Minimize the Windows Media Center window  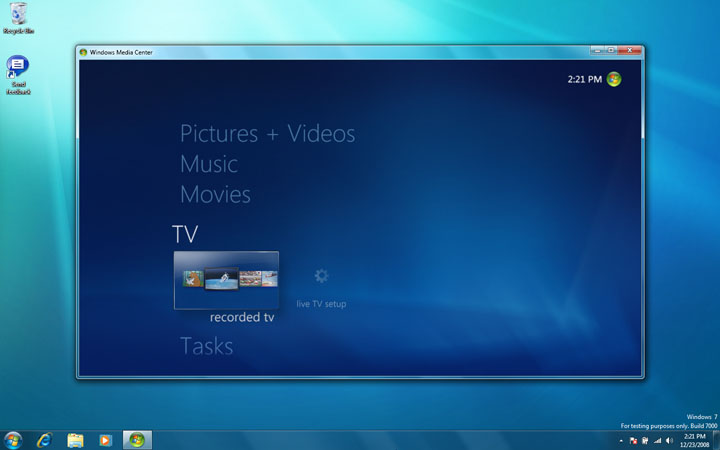(x=597, y=50)
